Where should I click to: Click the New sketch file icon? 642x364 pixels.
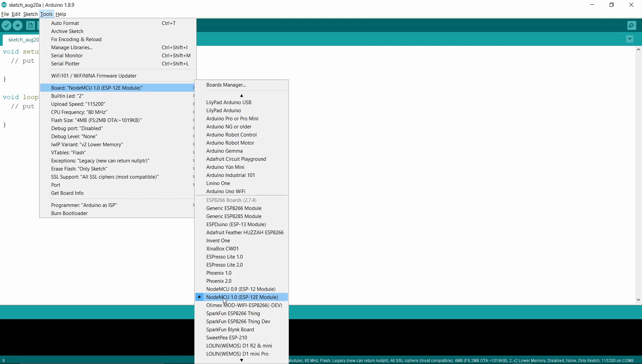30,26
